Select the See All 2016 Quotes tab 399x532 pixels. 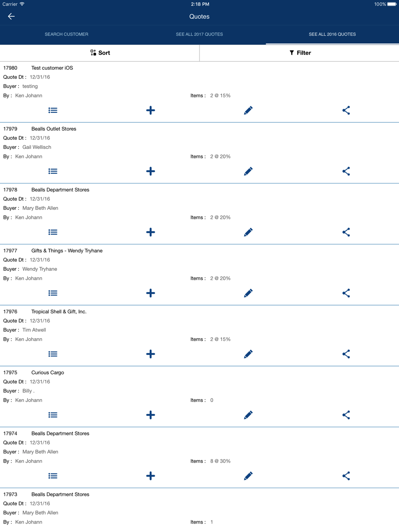(x=332, y=34)
